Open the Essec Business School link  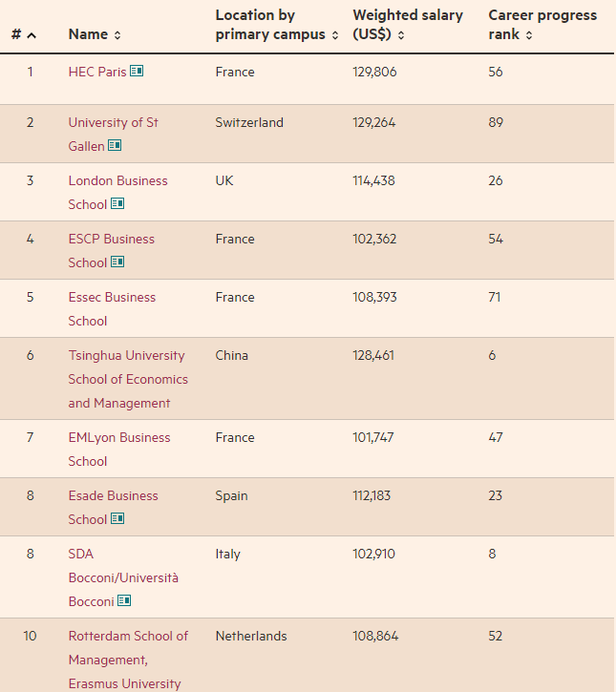[x=112, y=298]
